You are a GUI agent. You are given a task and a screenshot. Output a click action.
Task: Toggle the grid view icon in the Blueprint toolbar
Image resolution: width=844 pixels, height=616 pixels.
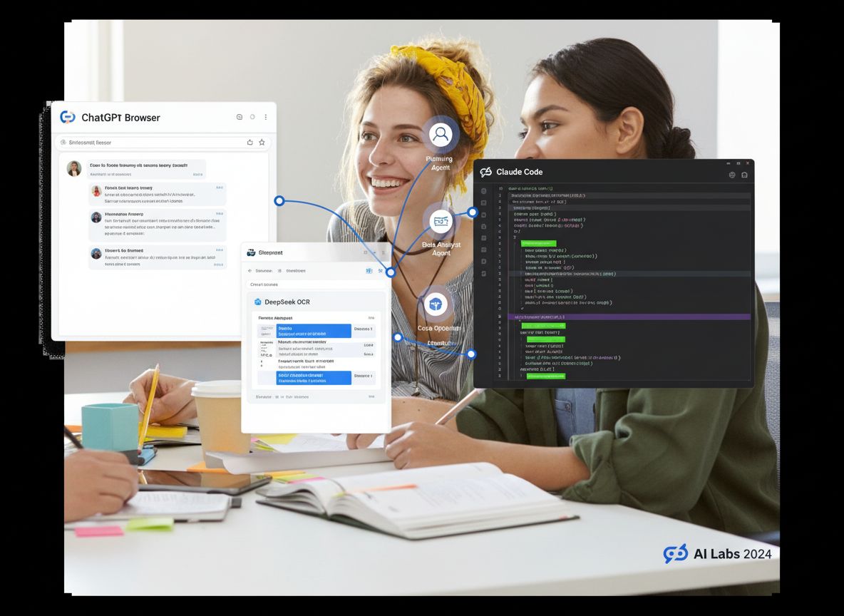[369, 271]
